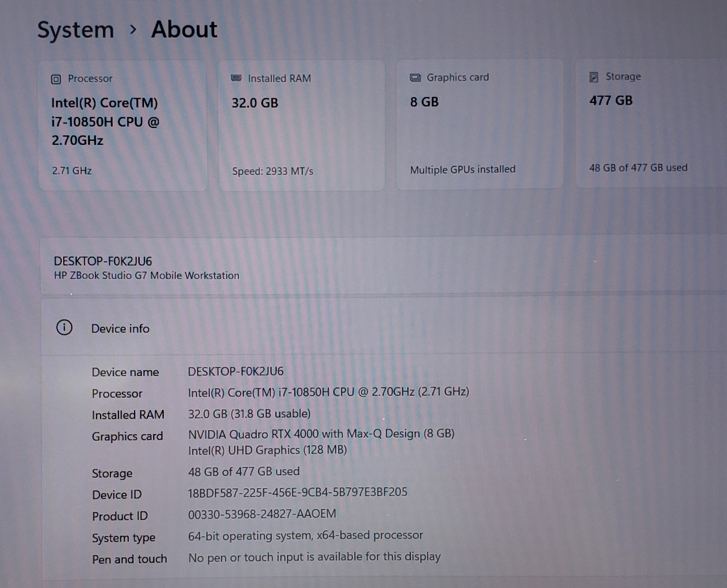727x588 pixels.
Task: Click the DESKTOP-F0K2JU6 header name
Action: tap(103, 261)
